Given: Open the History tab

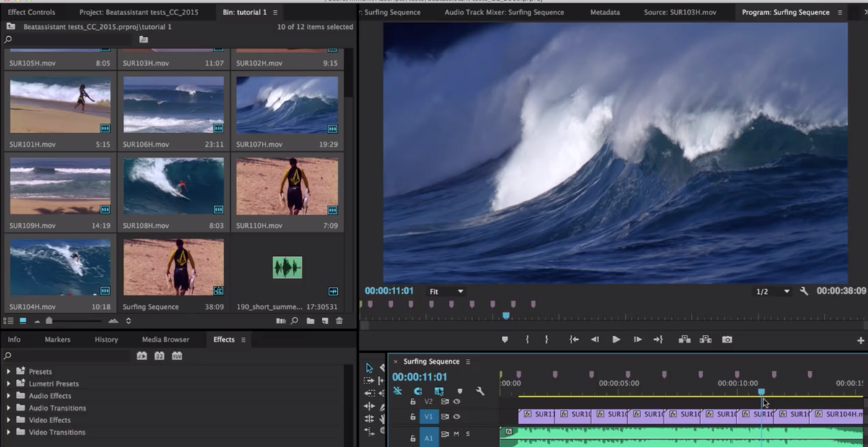Looking at the screenshot, I should [106, 339].
